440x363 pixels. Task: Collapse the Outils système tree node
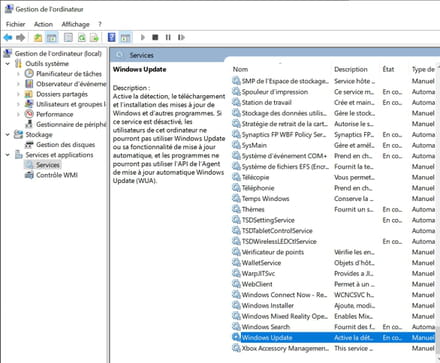(x=8, y=63)
